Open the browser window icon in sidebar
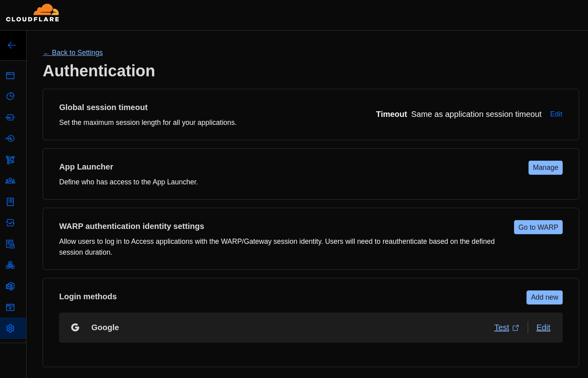The width and height of the screenshot is (588, 378). pos(10,76)
